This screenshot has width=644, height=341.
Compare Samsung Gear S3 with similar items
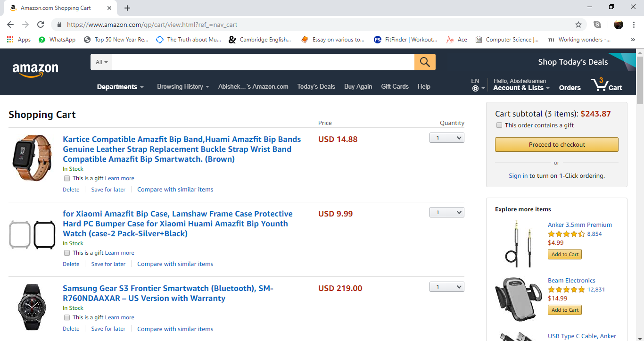tap(175, 329)
